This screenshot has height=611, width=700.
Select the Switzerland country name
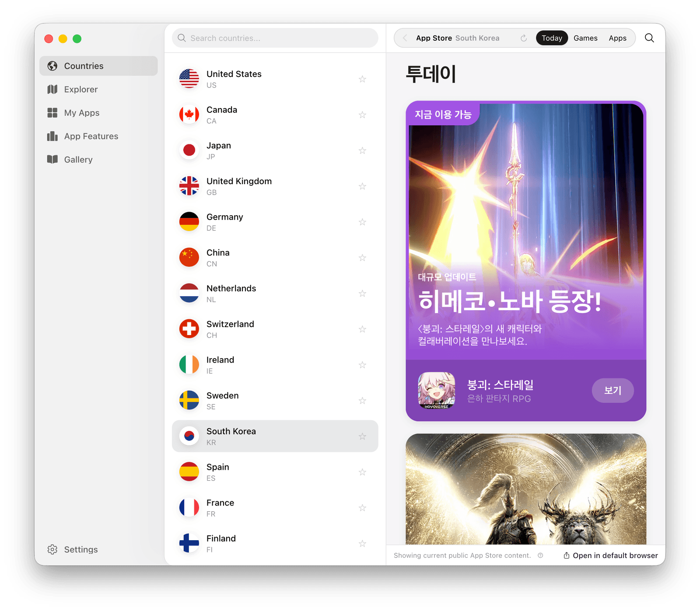pyautogui.click(x=230, y=324)
